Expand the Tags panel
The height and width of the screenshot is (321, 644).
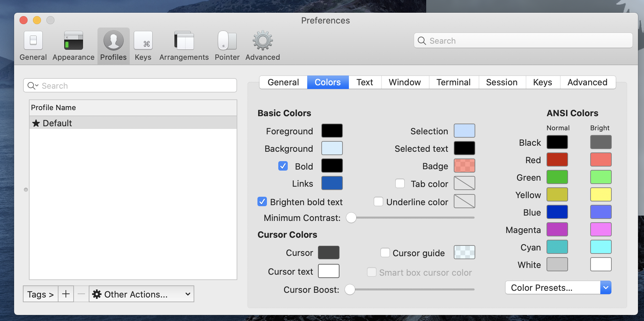tap(40, 294)
